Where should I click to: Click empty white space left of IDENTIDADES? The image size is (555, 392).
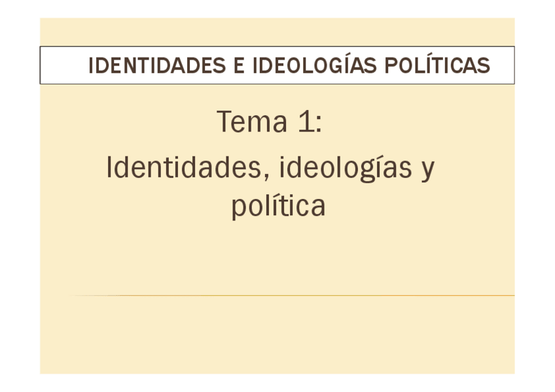point(62,65)
